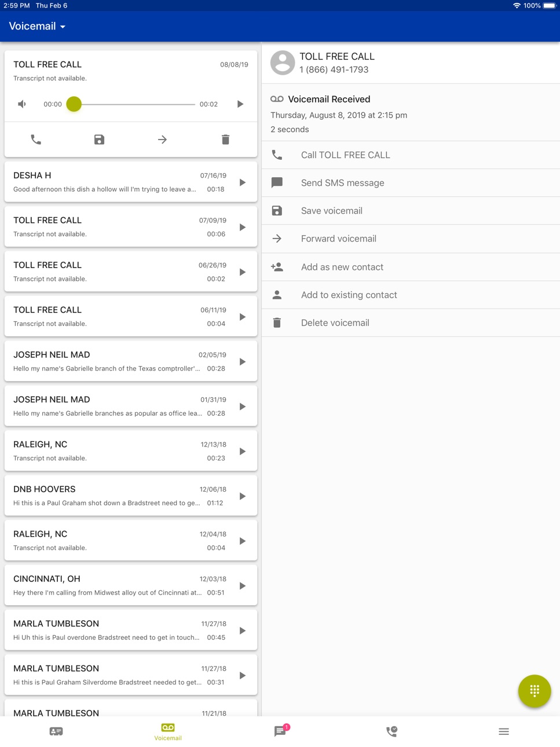Play JOSEPH NEIL MAD voicemail from 01/31/19

[x=243, y=407]
